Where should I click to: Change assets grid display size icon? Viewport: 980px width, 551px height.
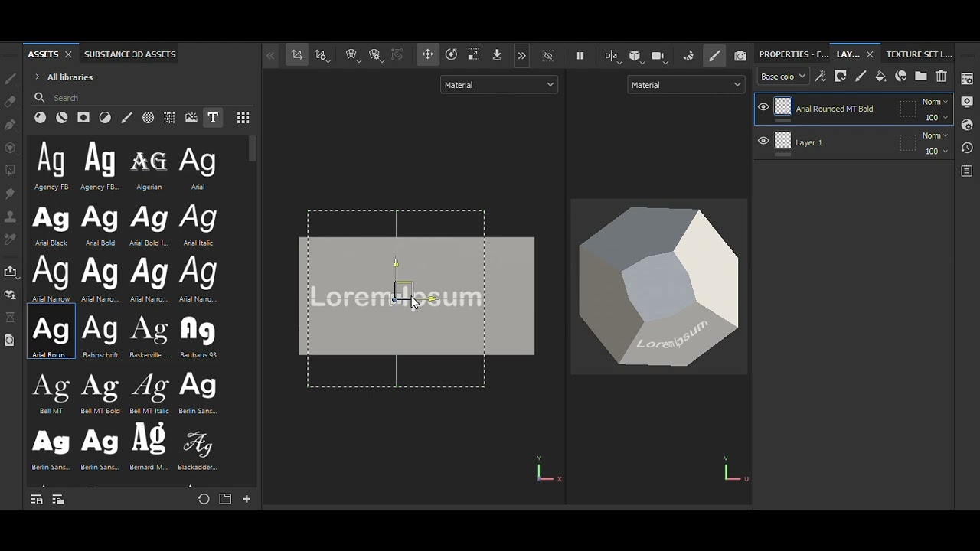[x=243, y=118]
